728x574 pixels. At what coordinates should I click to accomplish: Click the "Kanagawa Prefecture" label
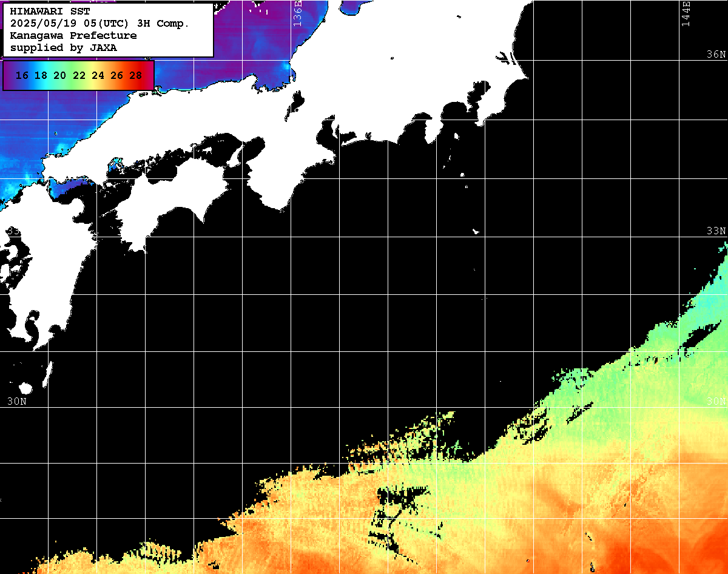coord(73,36)
